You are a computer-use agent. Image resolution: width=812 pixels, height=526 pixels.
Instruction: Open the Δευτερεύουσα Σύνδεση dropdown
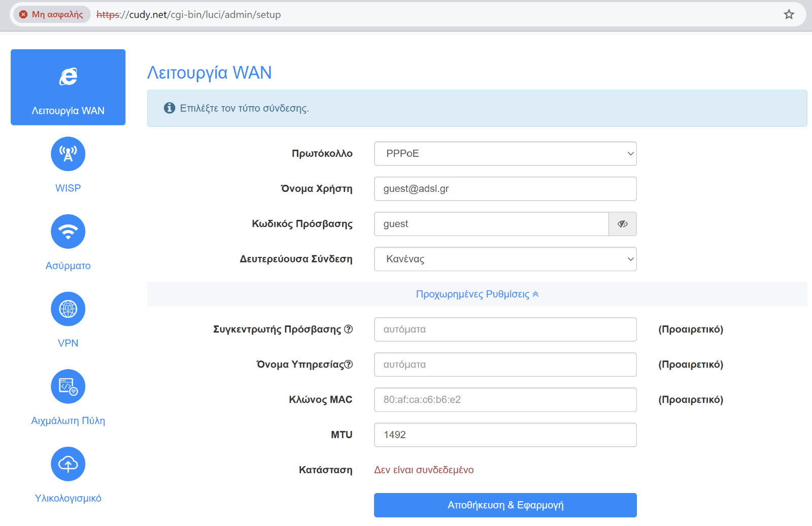[x=505, y=259]
